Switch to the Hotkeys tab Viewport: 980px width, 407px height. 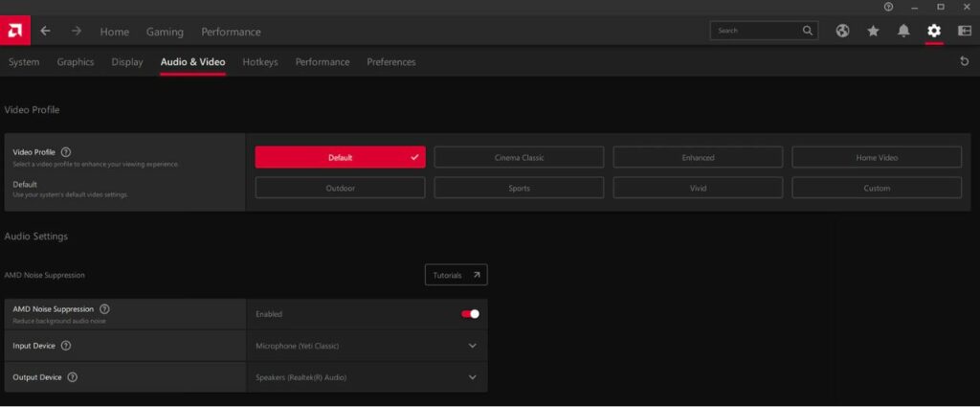click(x=260, y=62)
